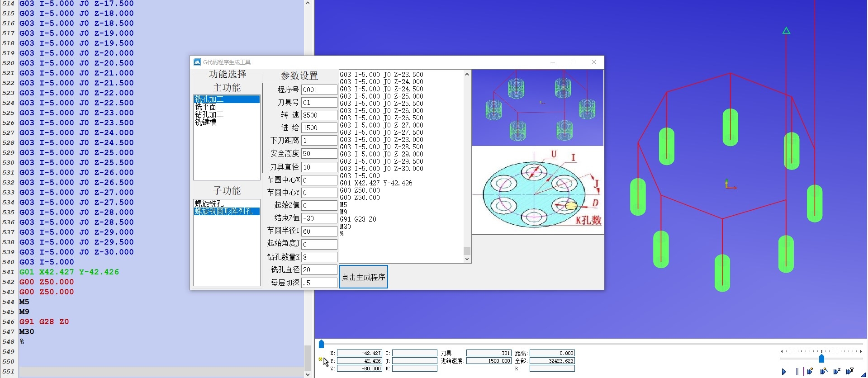Click the green triangle marker in 3D view
Viewport: 868px width, 378px height.
(x=786, y=31)
